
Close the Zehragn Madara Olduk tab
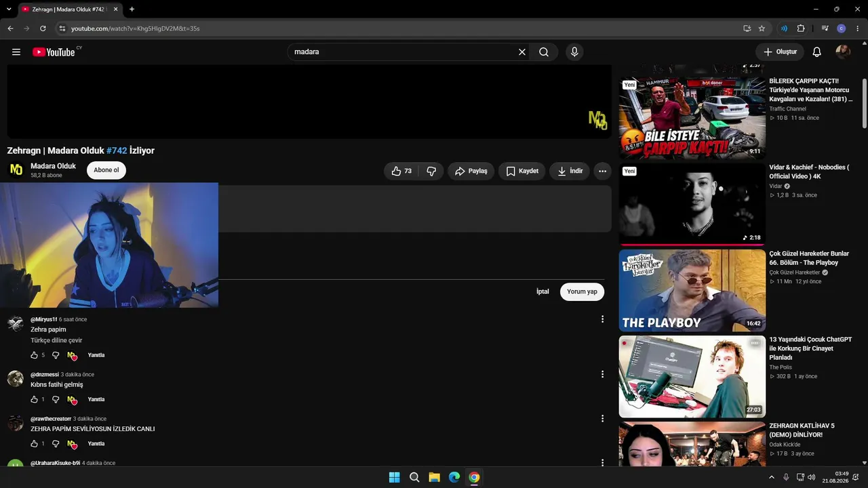pos(116,9)
